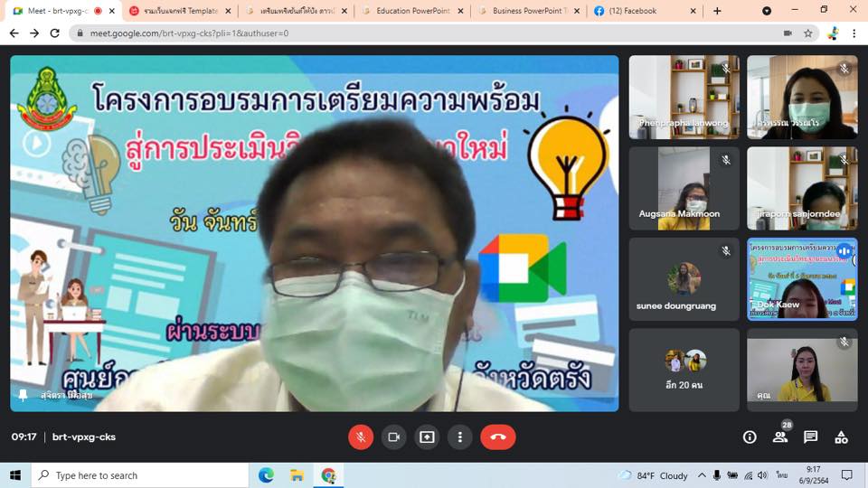
Task: Select Augsana Makmoon video tile
Action: (x=684, y=188)
